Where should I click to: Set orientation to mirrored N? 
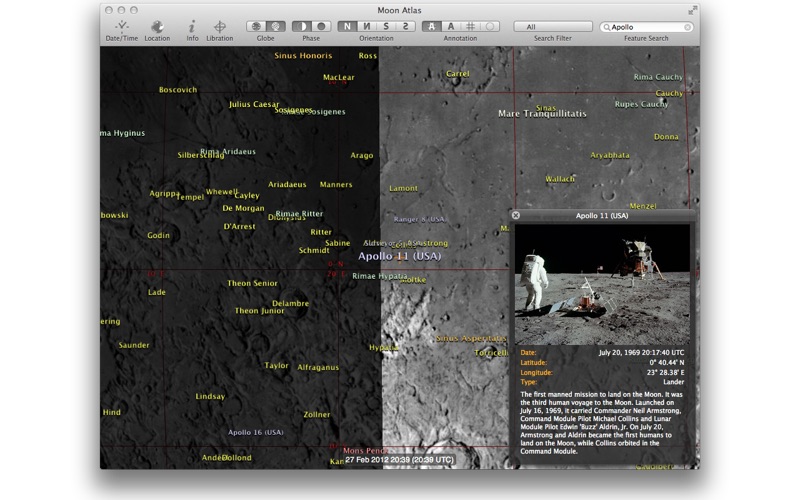tap(367, 26)
